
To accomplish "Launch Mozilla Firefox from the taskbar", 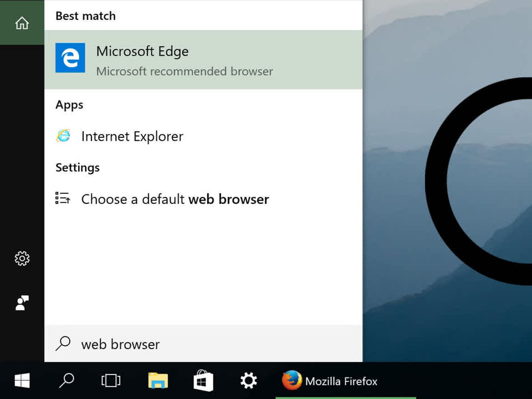I will pos(291,381).
